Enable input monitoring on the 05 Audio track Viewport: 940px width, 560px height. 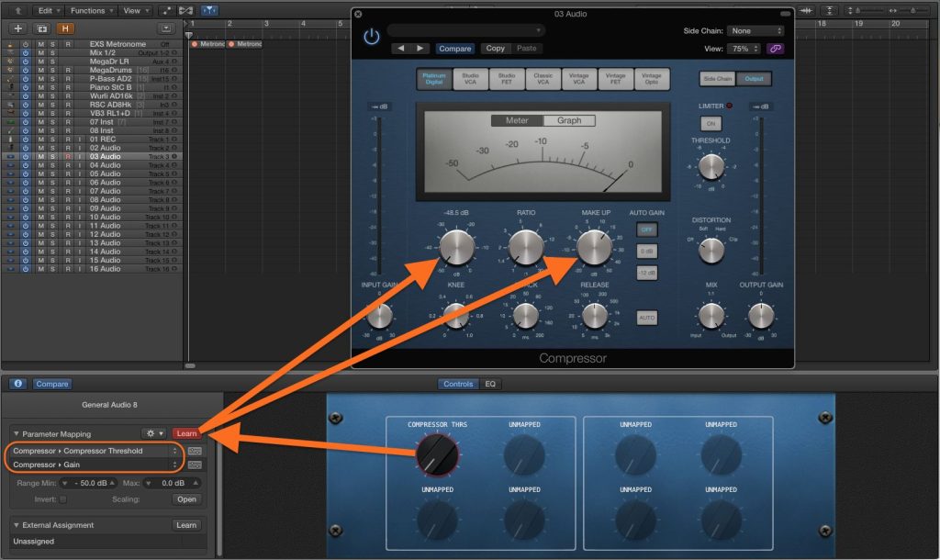click(79, 174)
